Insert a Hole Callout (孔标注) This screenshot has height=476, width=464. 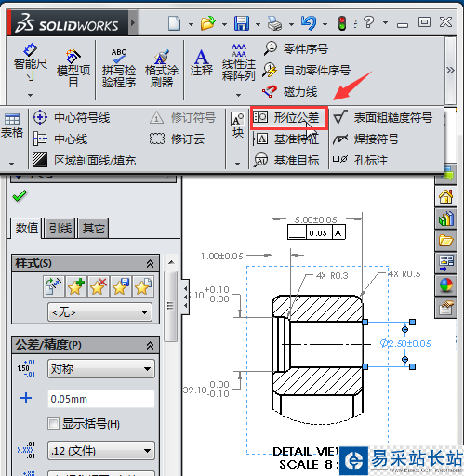pyautogui.click(x=361, y=160)
